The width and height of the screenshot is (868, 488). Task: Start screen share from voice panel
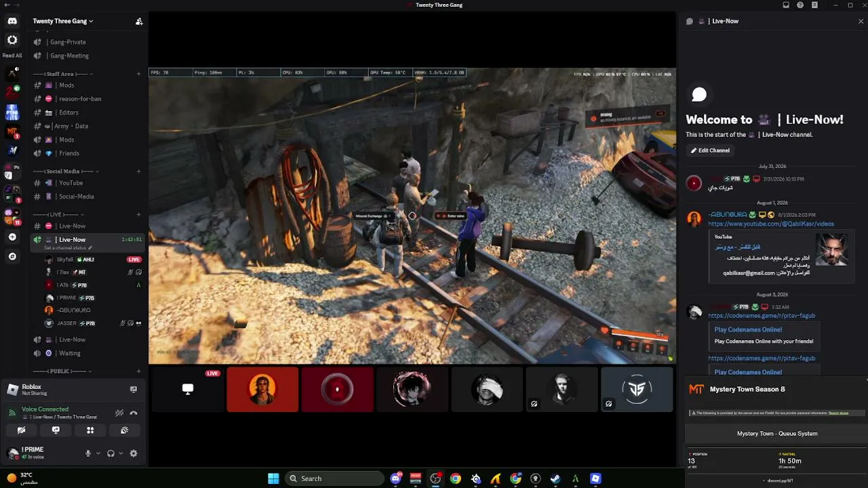tap(56, 430)
